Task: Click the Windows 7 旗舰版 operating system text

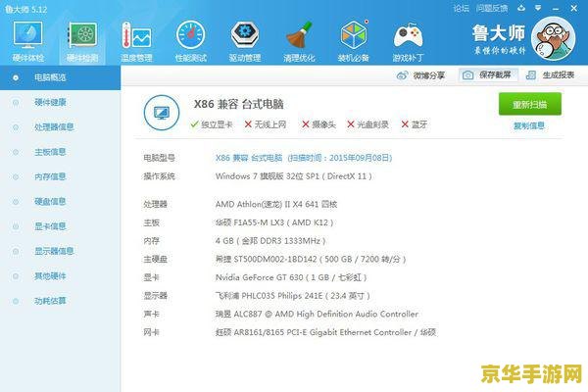Action: (x=294, y=176)
